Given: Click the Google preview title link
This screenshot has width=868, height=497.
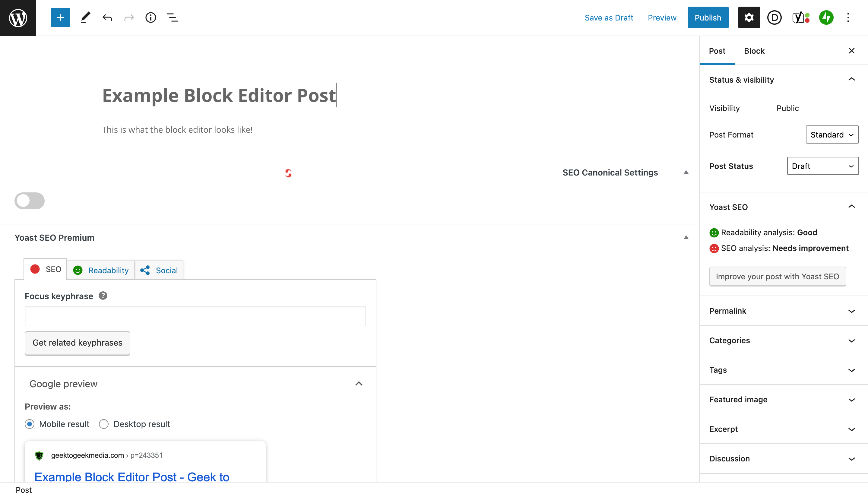Looking at the screenshot, I should [x=132, y=476].
